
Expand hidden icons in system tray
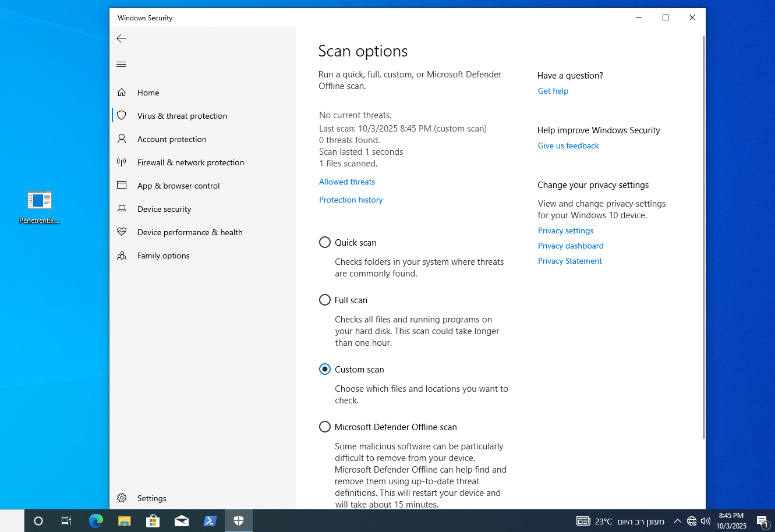click(x=677, y=521)
